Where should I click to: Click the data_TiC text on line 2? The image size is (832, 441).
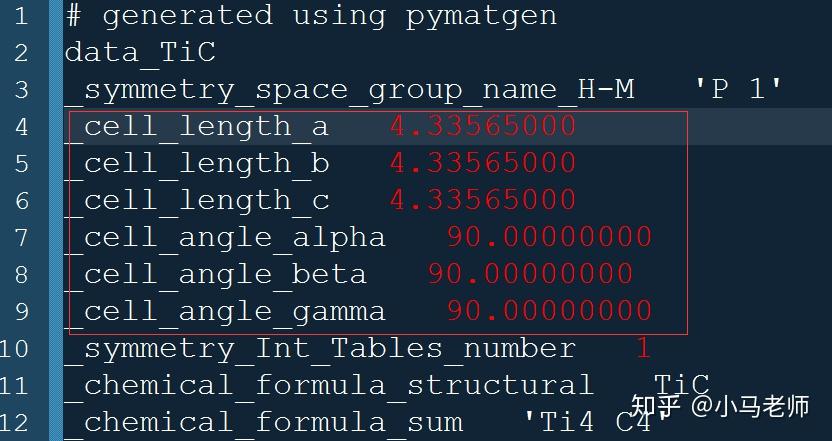point(140,52)
